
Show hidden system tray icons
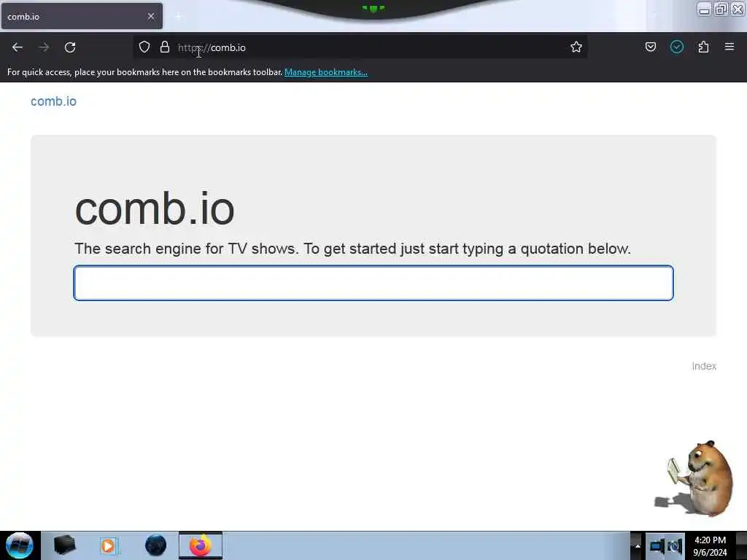(638, 545)
